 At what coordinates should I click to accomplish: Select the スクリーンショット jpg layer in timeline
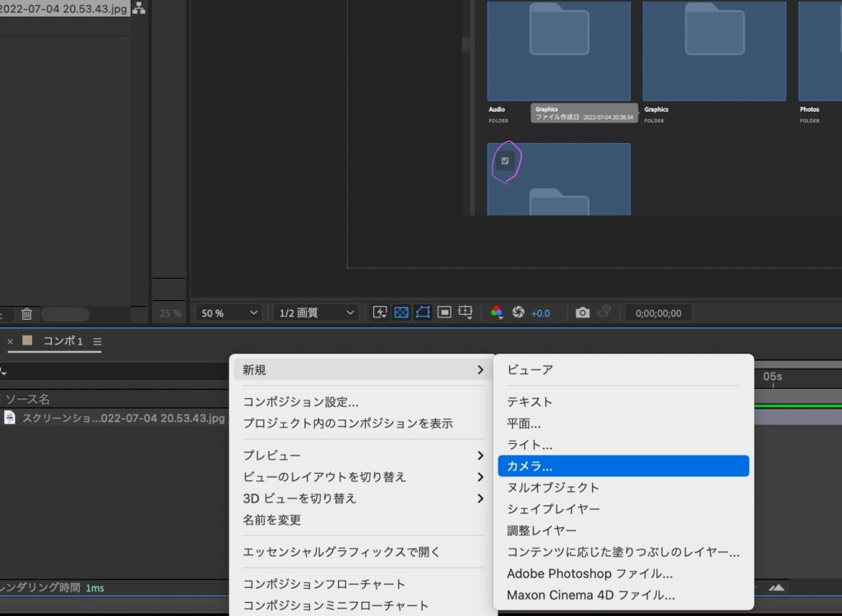click(x=123, y=418)
